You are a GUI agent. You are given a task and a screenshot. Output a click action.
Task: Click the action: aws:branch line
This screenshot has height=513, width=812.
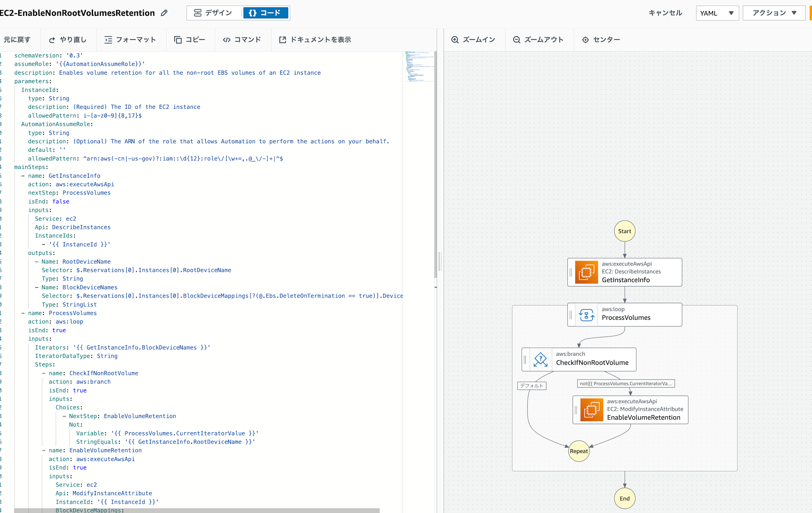(80, 382)
